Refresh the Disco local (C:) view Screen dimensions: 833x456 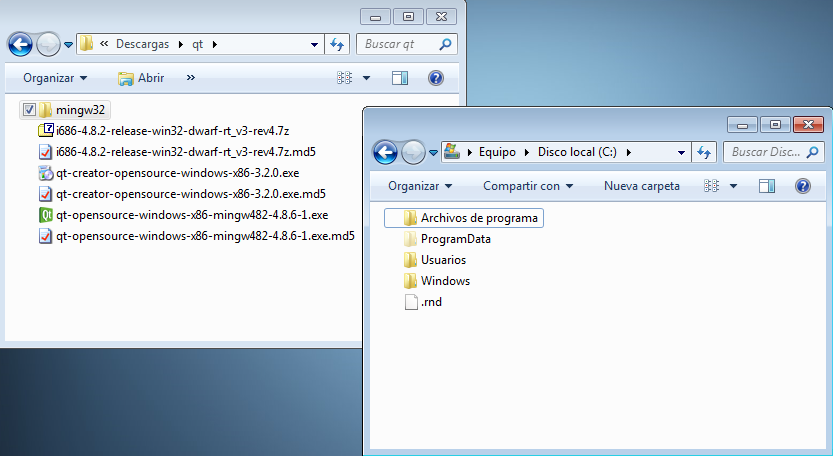[704, 153]
